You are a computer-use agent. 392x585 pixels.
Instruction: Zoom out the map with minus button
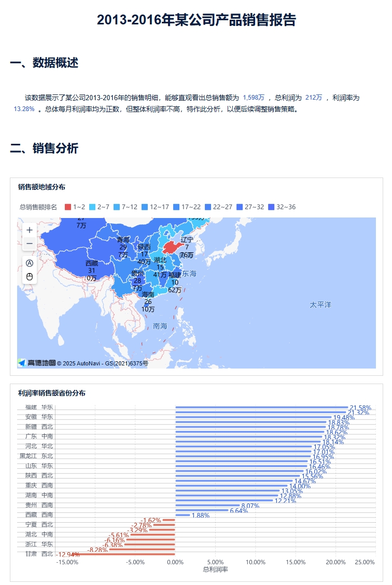pyautogui.click(x=30, y=243)
